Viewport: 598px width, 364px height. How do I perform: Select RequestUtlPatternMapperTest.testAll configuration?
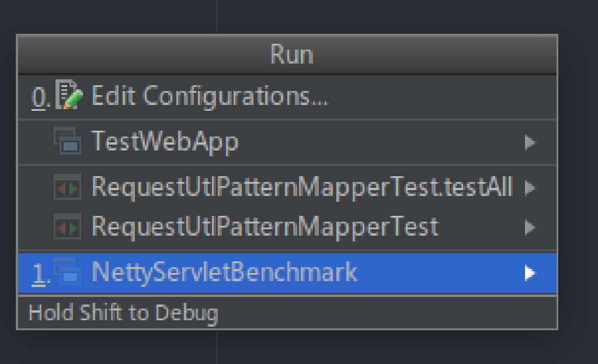301,188
